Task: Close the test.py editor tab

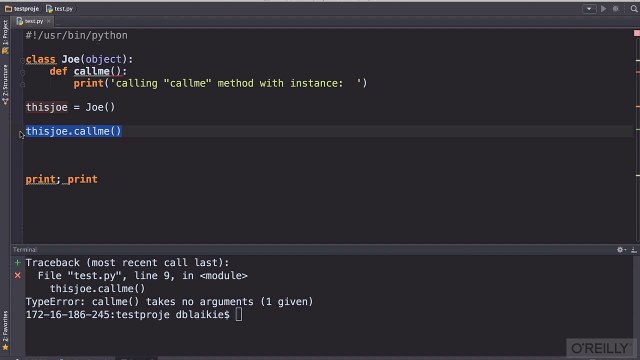Action: point(49,21)
